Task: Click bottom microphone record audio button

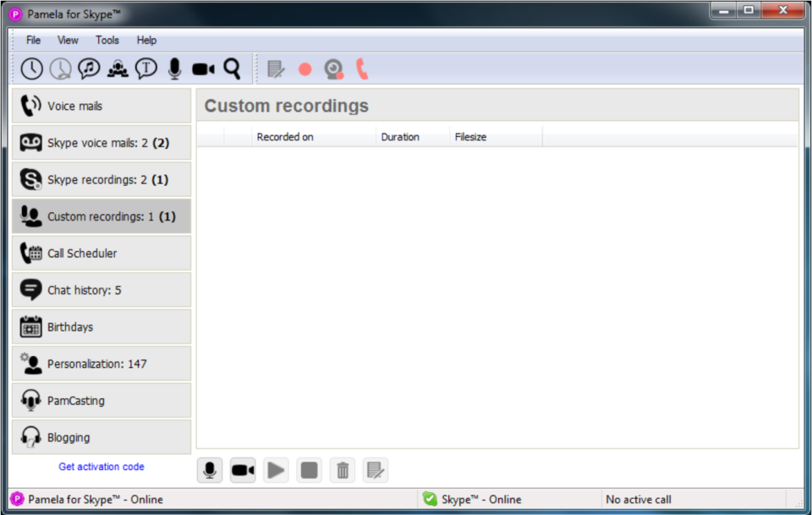Action: click(x=210, y=470)
